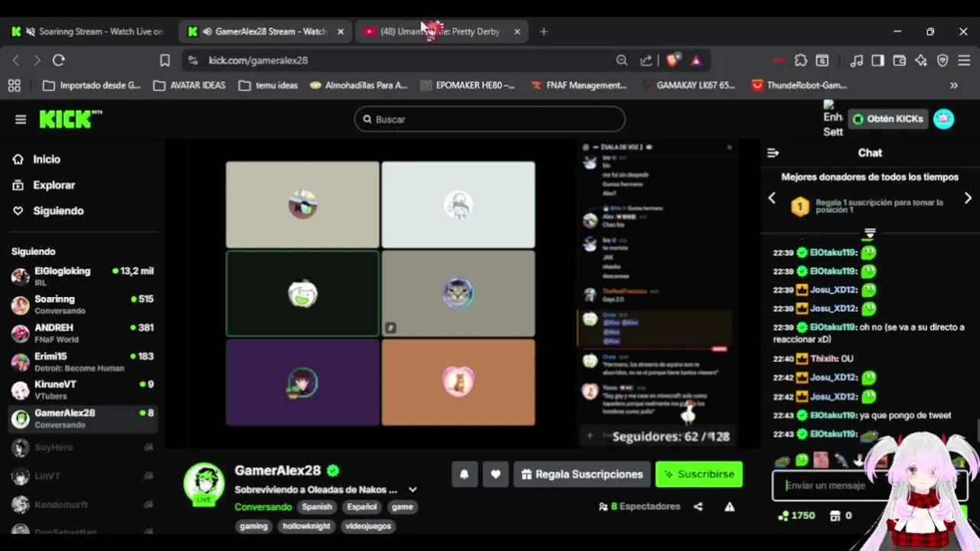Open KiruneVT channel in the following list
980x551 pixels.
click(x=83, y=390)
